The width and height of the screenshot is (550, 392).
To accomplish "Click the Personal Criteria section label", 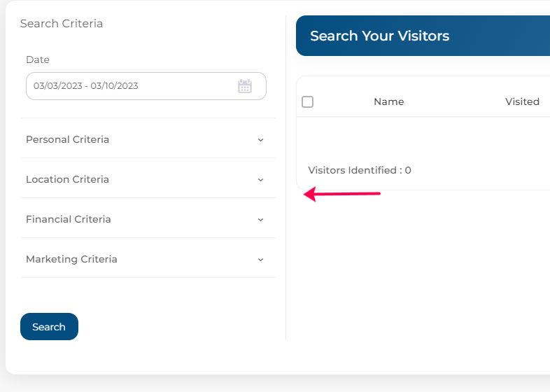I will [x=67, y=139].
